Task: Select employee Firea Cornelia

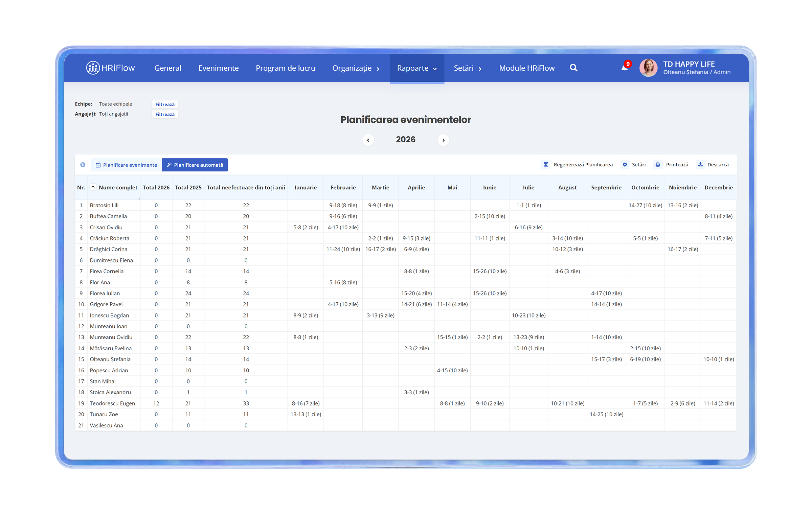Action: 107,271
